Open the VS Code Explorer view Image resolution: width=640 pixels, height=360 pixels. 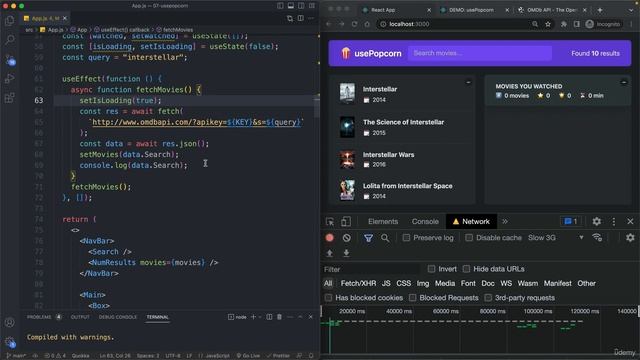[9, 20]
